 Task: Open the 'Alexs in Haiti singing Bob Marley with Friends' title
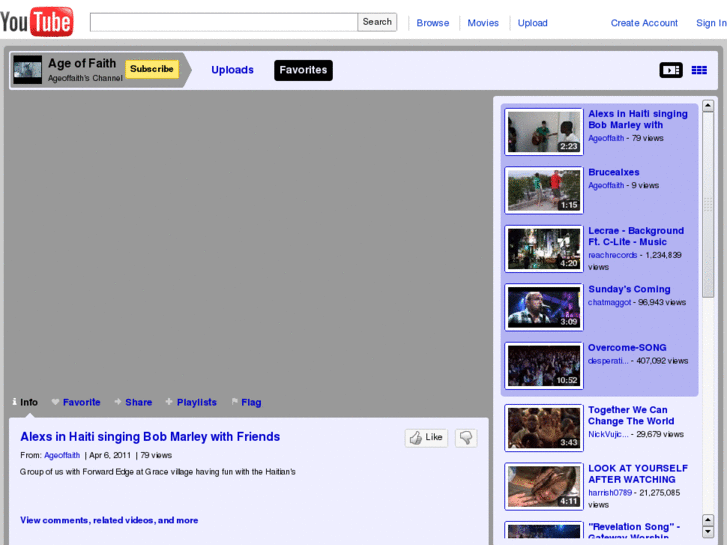pos(150,436)
